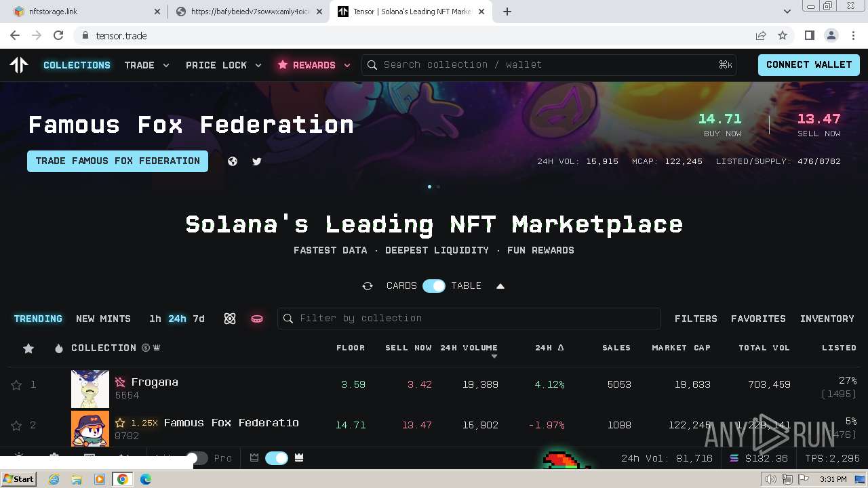Focus the Filter by collection field
The width and height of the screenshot is (868, 488).
click(x=469, y=319)
